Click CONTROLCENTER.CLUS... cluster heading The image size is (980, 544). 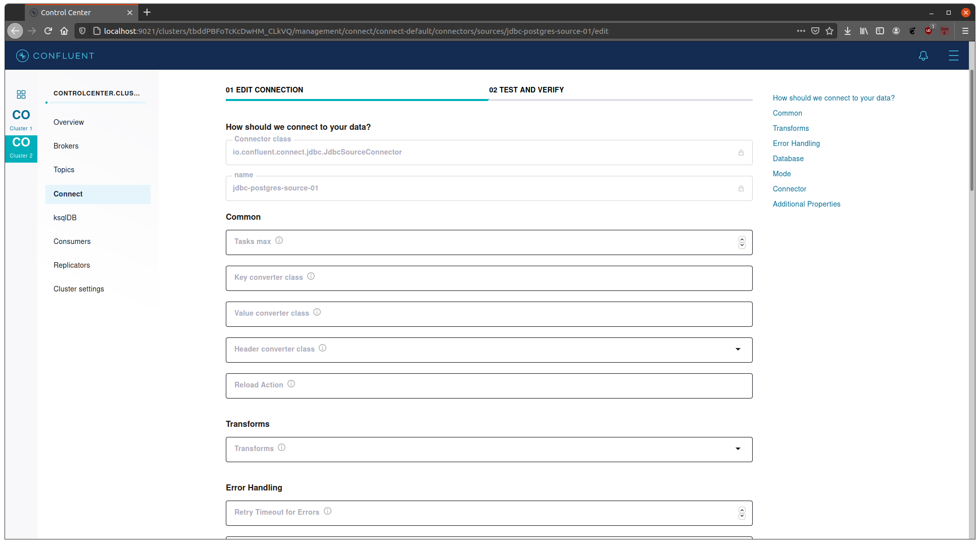pos(96,93)
